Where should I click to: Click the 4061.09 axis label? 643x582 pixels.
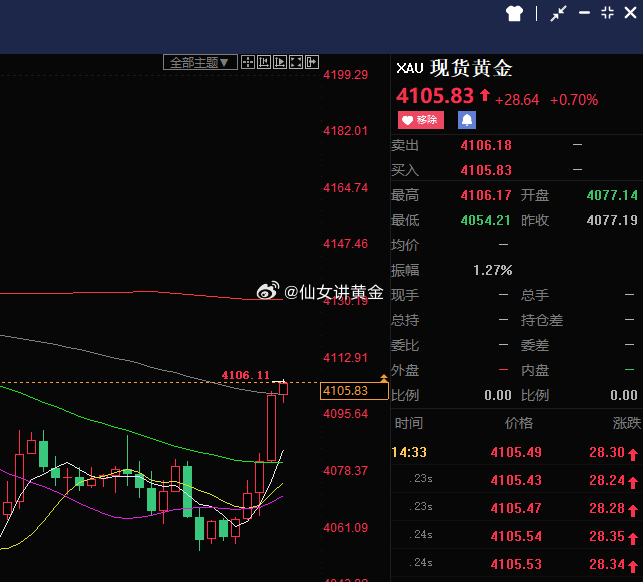[x=346, y=528]
